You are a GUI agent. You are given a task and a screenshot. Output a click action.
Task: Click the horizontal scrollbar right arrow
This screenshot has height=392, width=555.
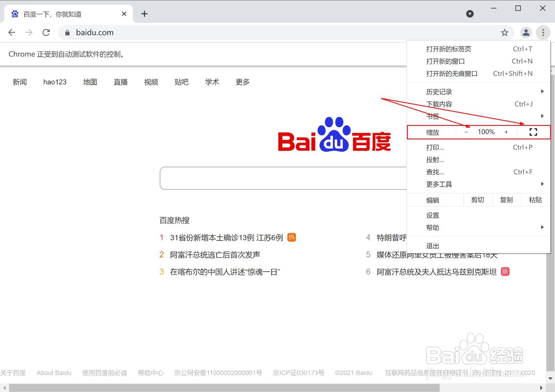click(541, 388)
